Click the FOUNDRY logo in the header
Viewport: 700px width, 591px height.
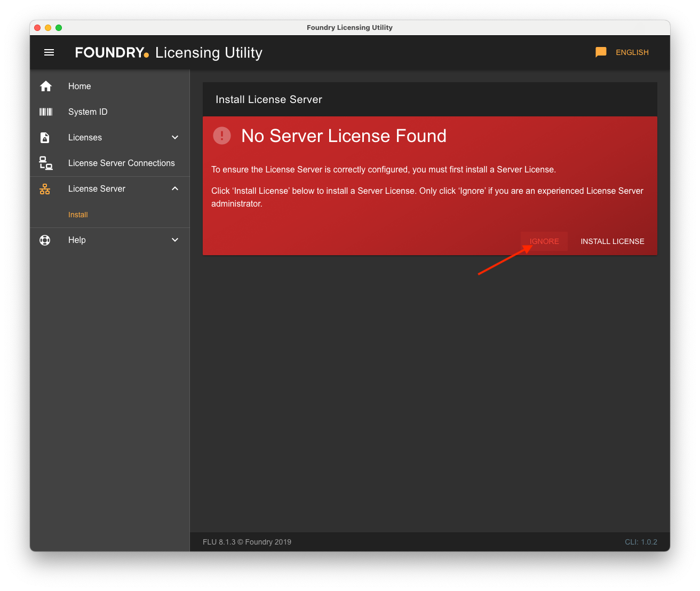pyautogui.click(x=112, y=52)
